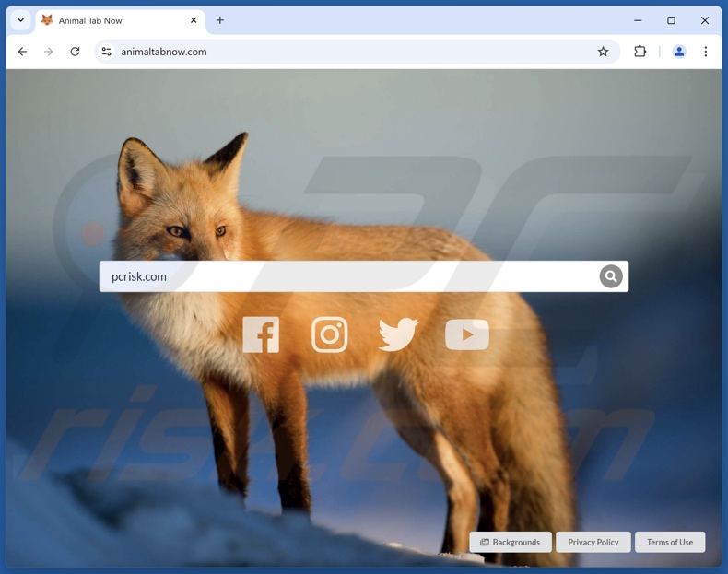Image resolution: width=728 pixels, height=574 pixels.
Task: Open a new tab with plus button
Action: (x=220, y=20)
